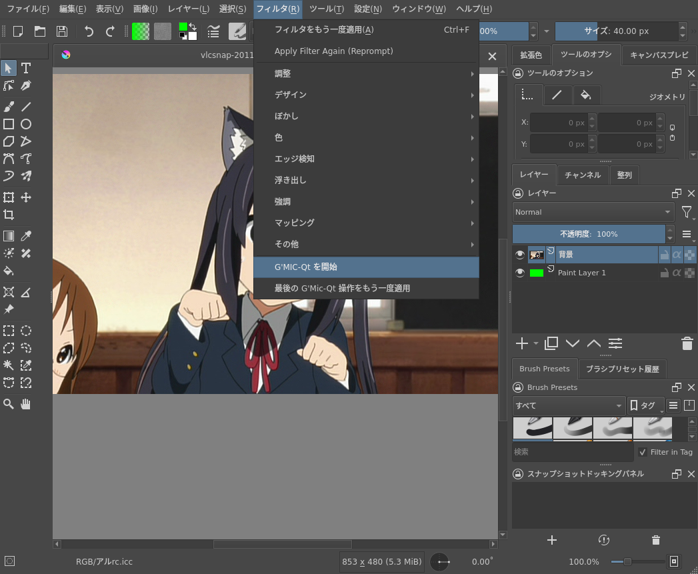Select the Color Sampler eyedropper tool

click(26, 236)
